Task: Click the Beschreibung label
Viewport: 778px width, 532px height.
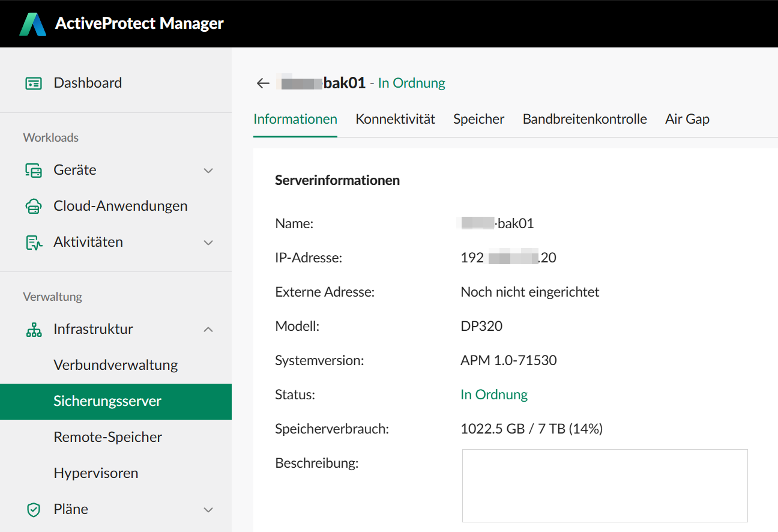Action: [x=316, y=464]
